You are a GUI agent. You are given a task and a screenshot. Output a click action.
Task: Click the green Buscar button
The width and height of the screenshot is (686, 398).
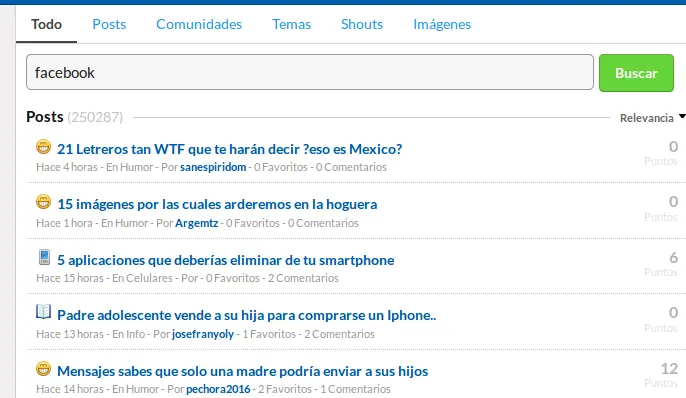point(636,73)
